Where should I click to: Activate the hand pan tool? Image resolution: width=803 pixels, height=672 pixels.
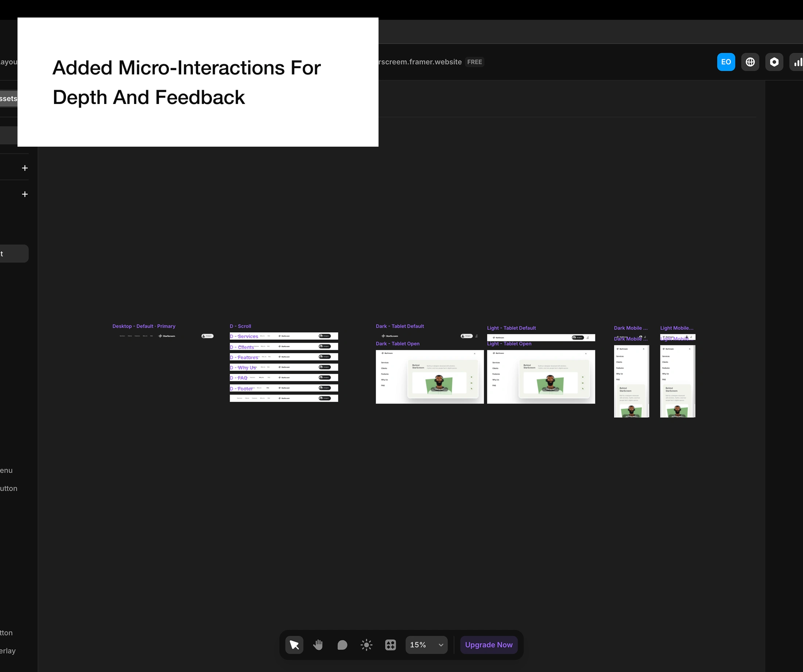(x=318, y=645)
